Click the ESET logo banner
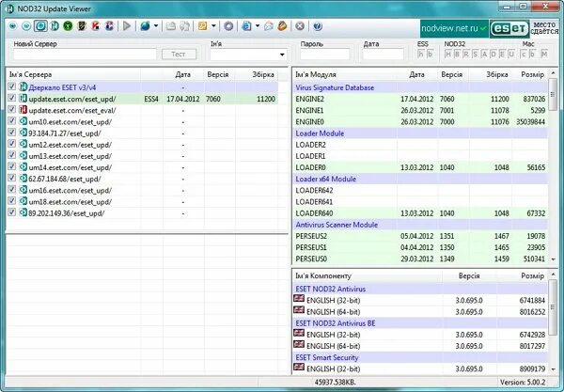Image resolution: width=564 pixels, height=392 pixels. pos(509,28)
